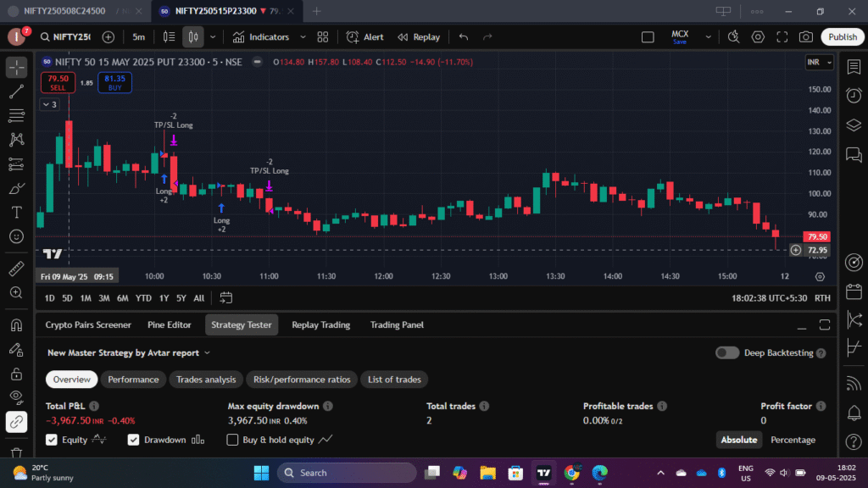Hide all drawings with the eye icon

(x=17, y=398)
